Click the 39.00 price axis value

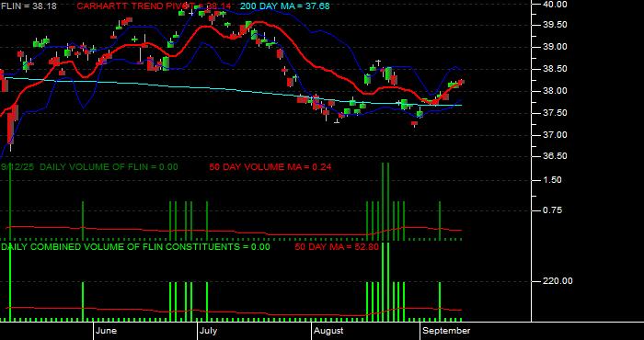pos(556,47)
